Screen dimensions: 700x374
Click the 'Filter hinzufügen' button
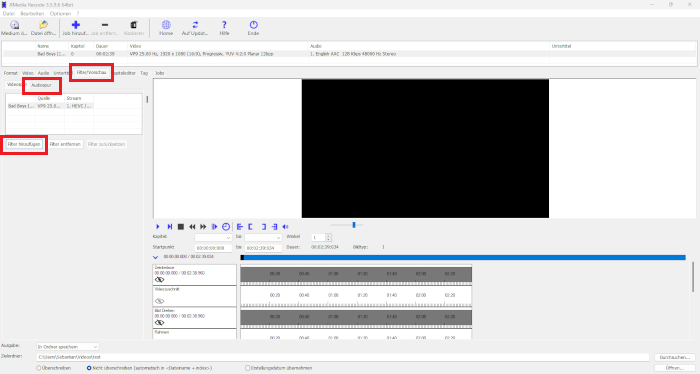click(x=24, y=144)
